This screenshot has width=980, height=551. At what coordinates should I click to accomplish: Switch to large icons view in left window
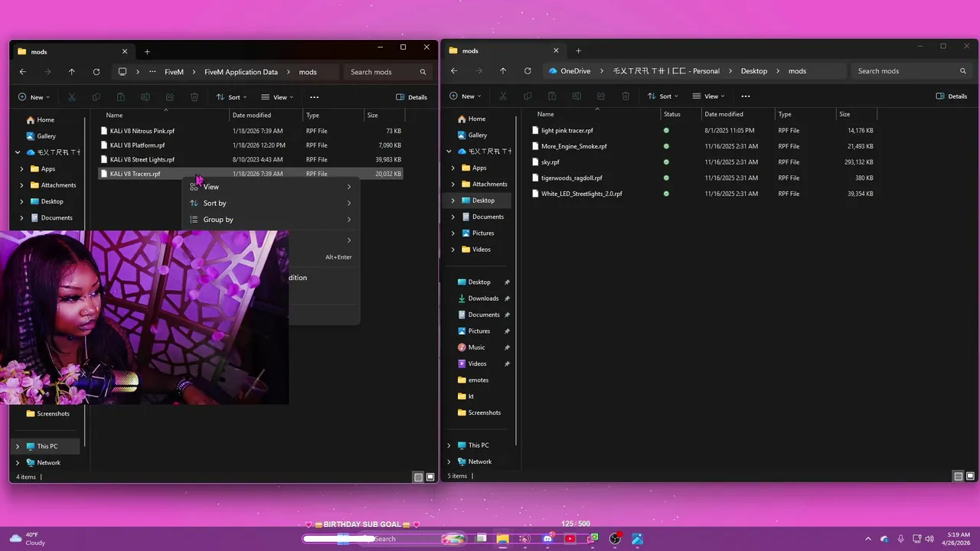[430, 477]
